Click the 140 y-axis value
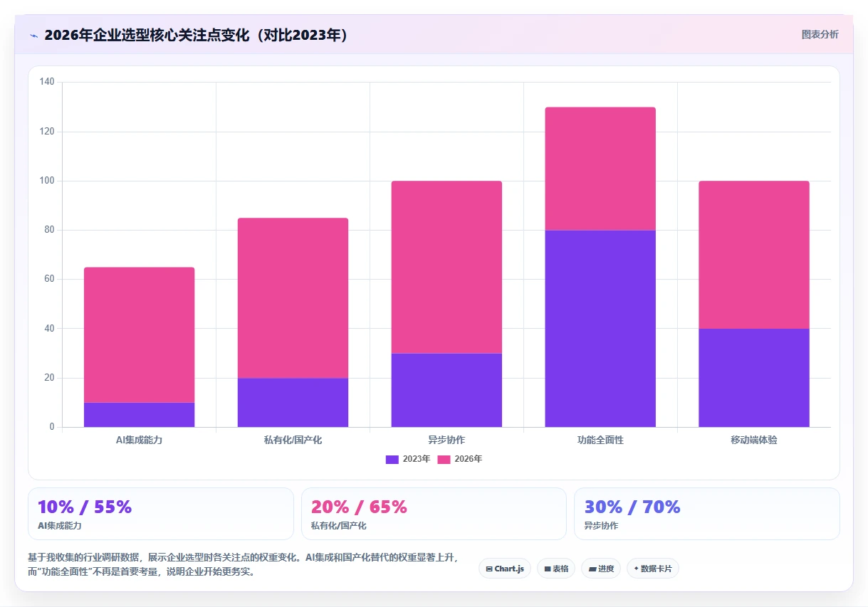This screenshot has height=607, width=868. pyautogui.click(x=47, y=83)
